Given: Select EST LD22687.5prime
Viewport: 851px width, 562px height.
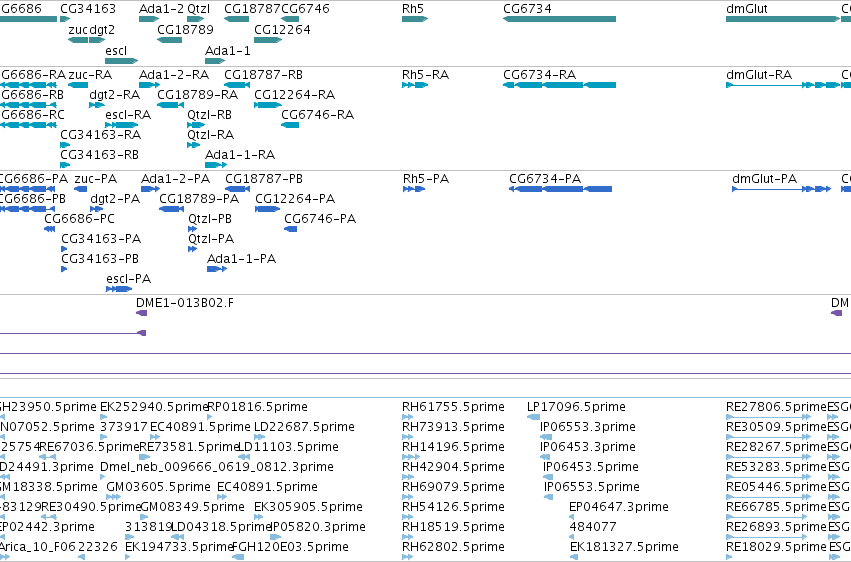Looking at the screenshot, I should (259, 437).
